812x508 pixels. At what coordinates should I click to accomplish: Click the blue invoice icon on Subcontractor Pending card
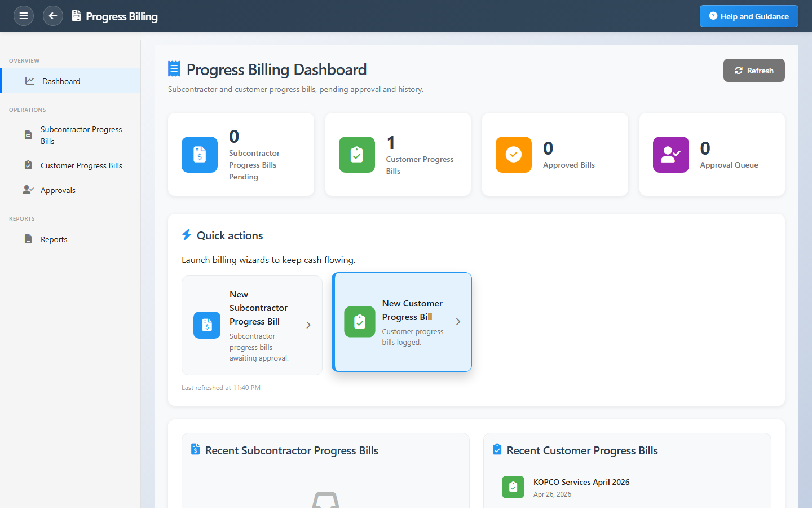(200, 155)
